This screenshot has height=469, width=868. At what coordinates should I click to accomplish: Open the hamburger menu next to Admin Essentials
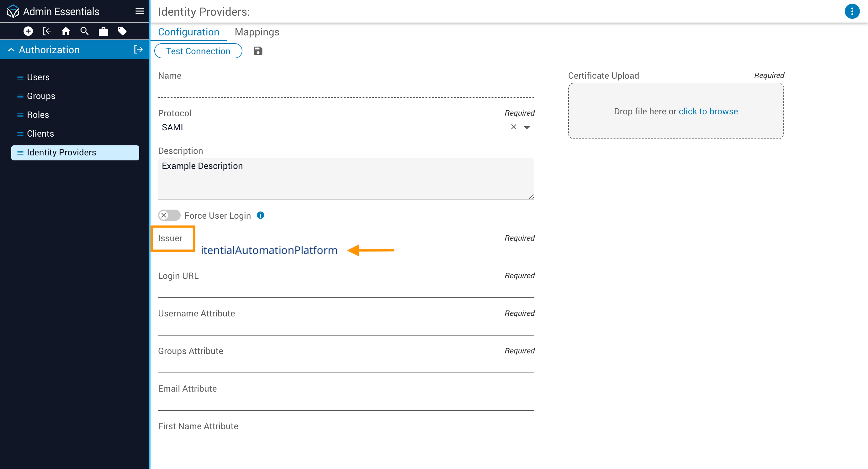coord(140,12)
